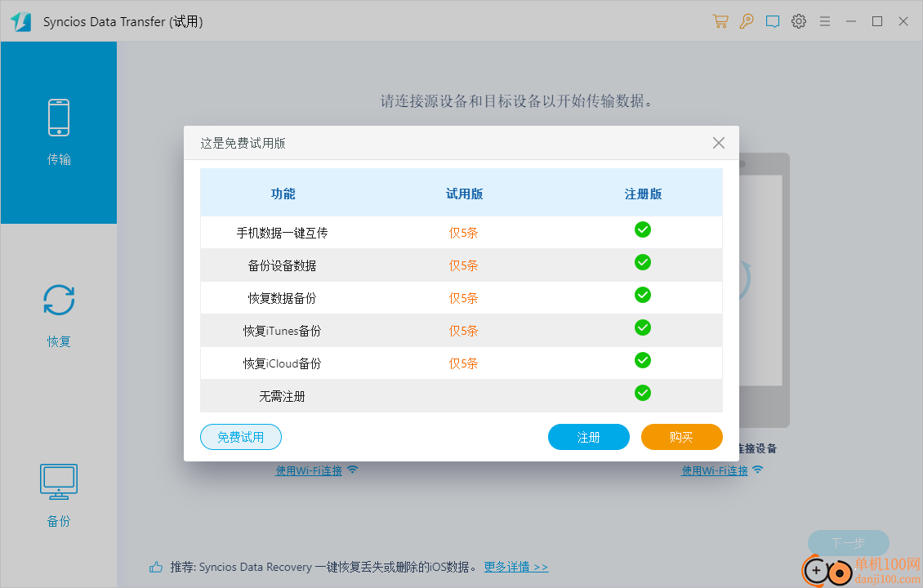Click green check for 恢复iCloud备份
Image resolution: width=923 pixels, height=588 pixels.
click(x=643, y=360)
